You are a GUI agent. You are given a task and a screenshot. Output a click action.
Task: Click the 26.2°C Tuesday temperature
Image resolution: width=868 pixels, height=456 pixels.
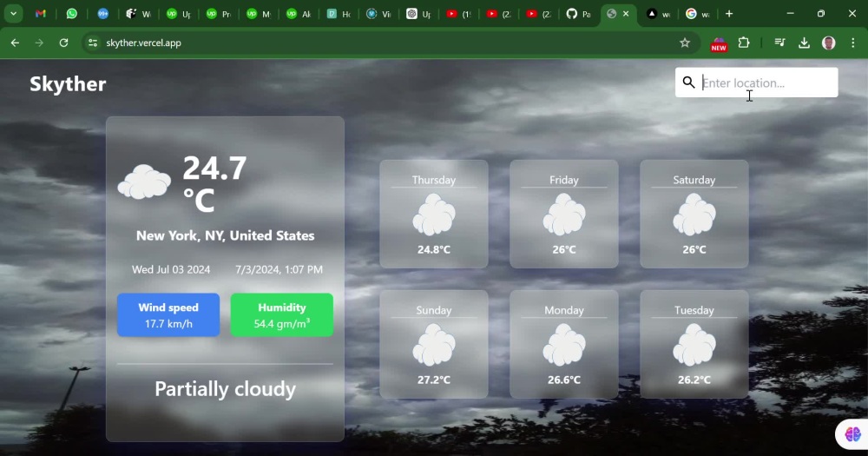pos(694,380)
